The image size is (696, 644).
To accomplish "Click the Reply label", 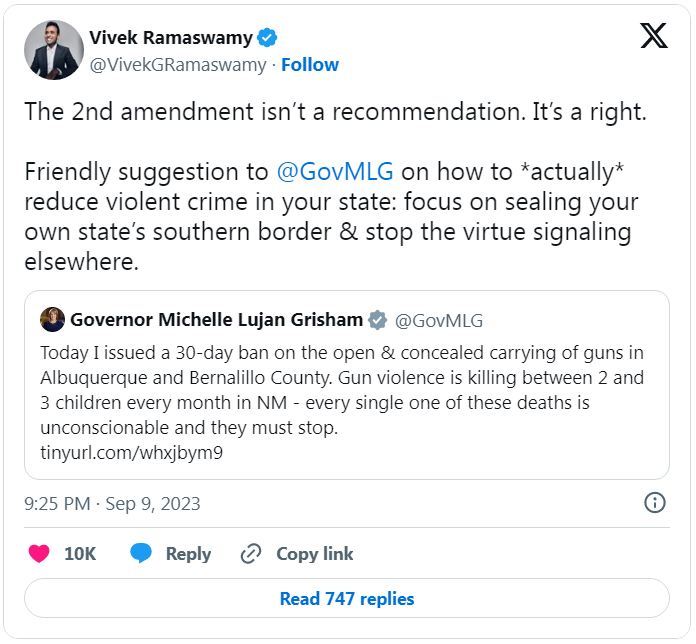I will 188,554.
